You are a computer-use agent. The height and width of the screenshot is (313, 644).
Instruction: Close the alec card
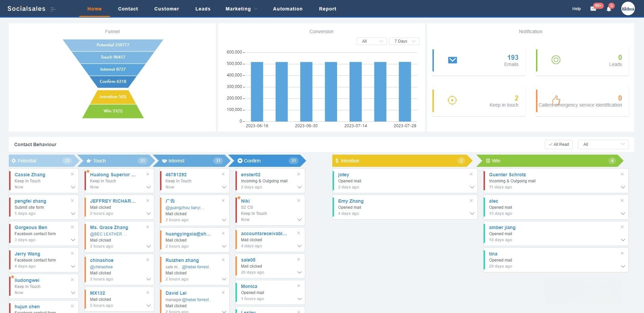coord(622,201)
